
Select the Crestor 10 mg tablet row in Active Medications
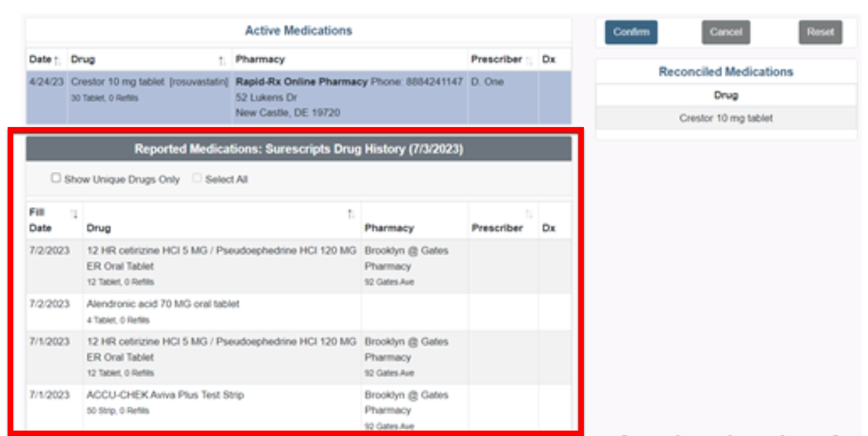pos(149,82)
